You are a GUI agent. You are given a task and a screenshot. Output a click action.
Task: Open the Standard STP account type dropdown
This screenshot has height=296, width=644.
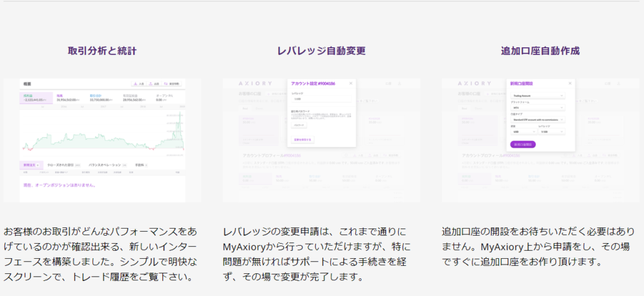(536, 120)
